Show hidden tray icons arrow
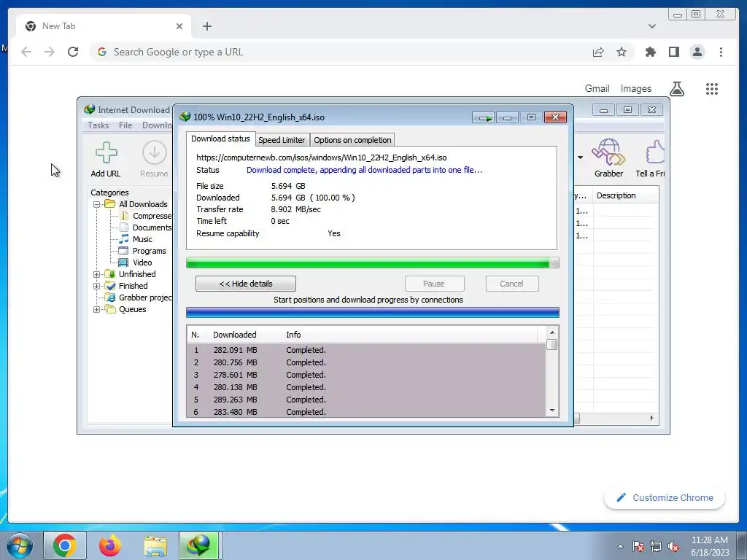 pyautogui.click(x=620, y=547)
